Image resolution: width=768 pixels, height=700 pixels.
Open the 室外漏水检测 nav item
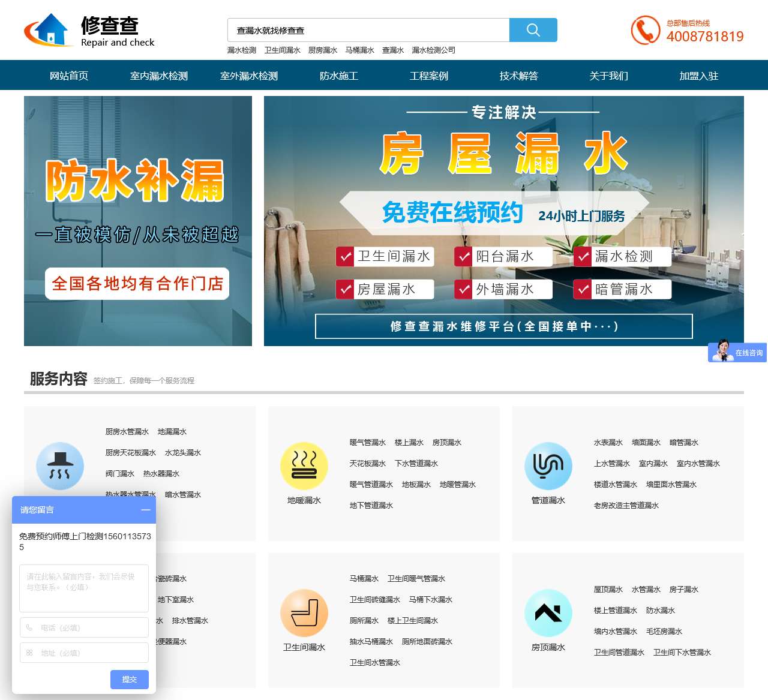point(249,76)
